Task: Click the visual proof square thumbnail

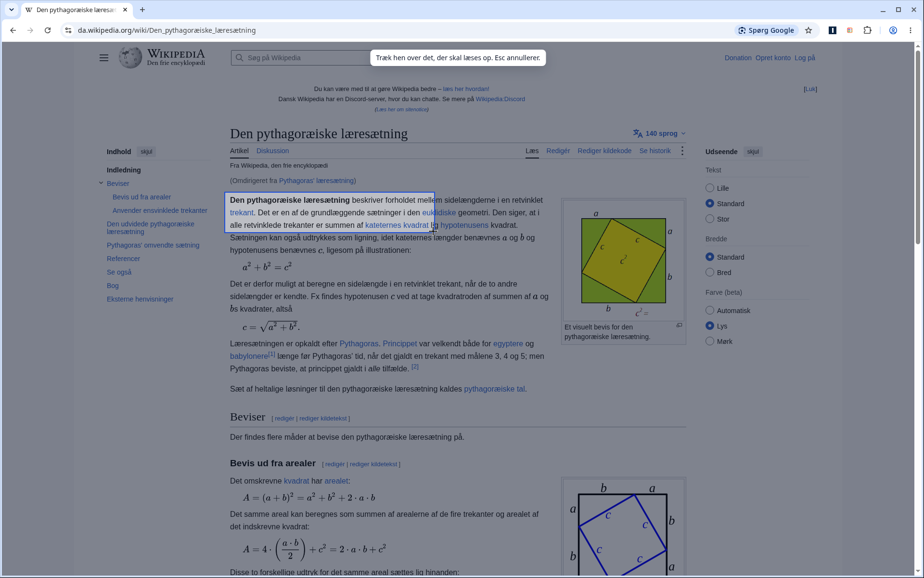Action: click(x=624, y=261)
